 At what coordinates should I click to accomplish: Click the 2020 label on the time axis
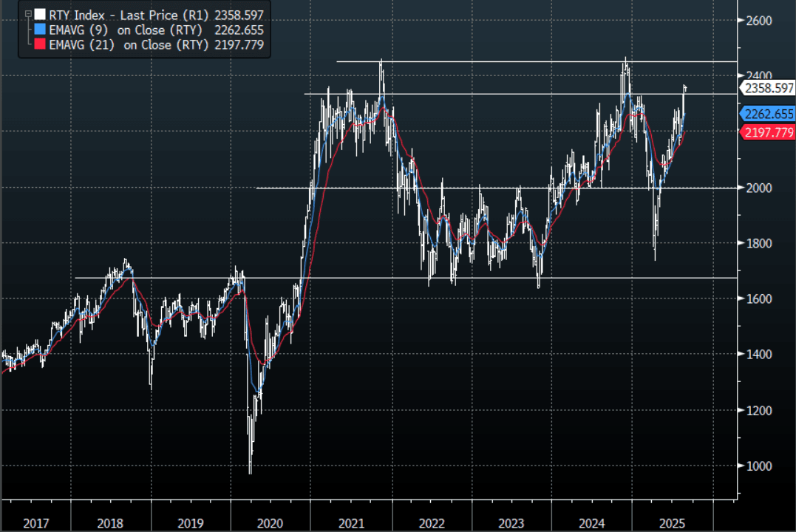tap(270, 523)
